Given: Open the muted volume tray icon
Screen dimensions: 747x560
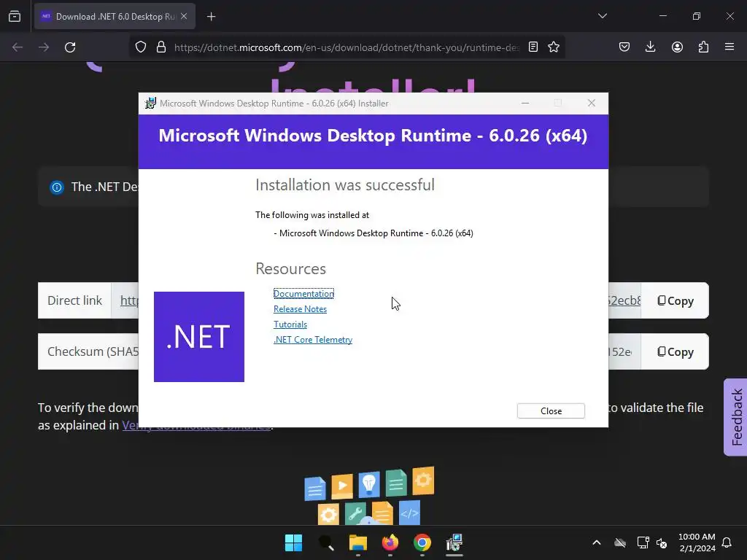Looking at the screenshot, I should pyautogui.click(x=662, y=542).
